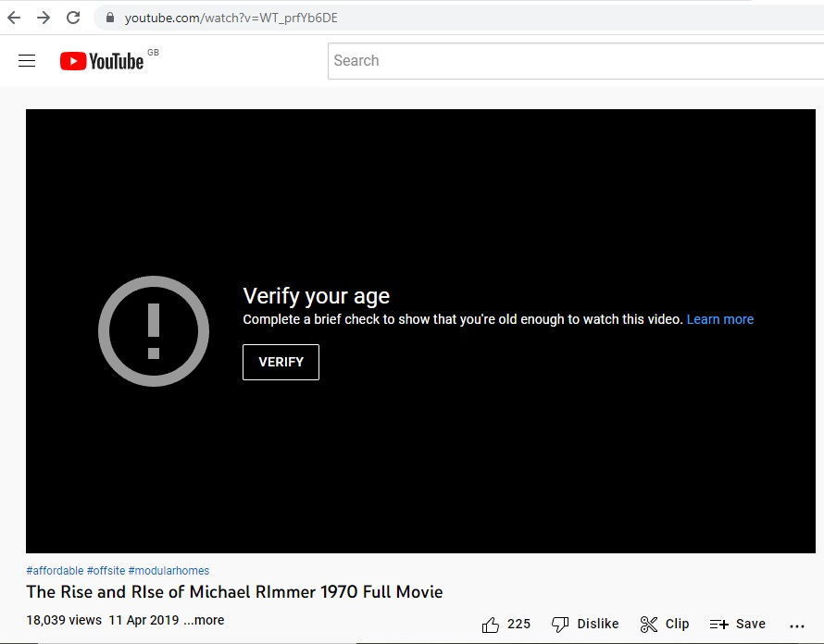
Task: Click the Save to playlist icon
Action: point(718,625)
